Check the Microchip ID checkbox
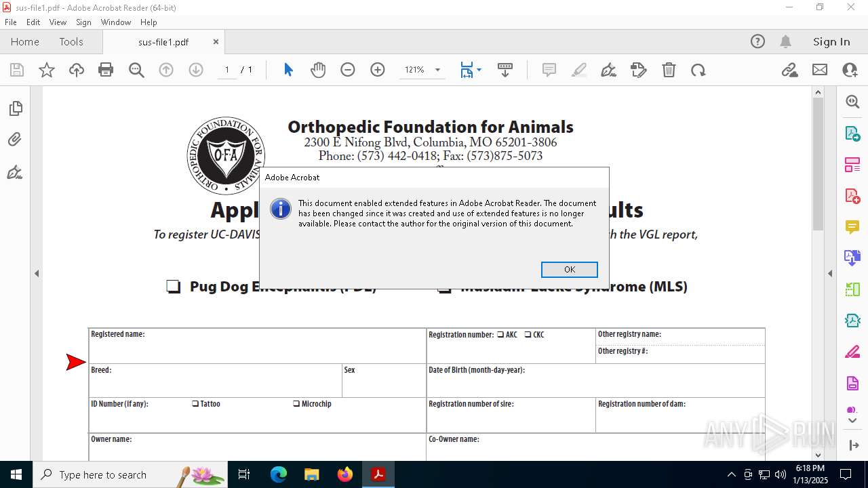The width and height of the screenshot is (868, 488). coord(296,403)
